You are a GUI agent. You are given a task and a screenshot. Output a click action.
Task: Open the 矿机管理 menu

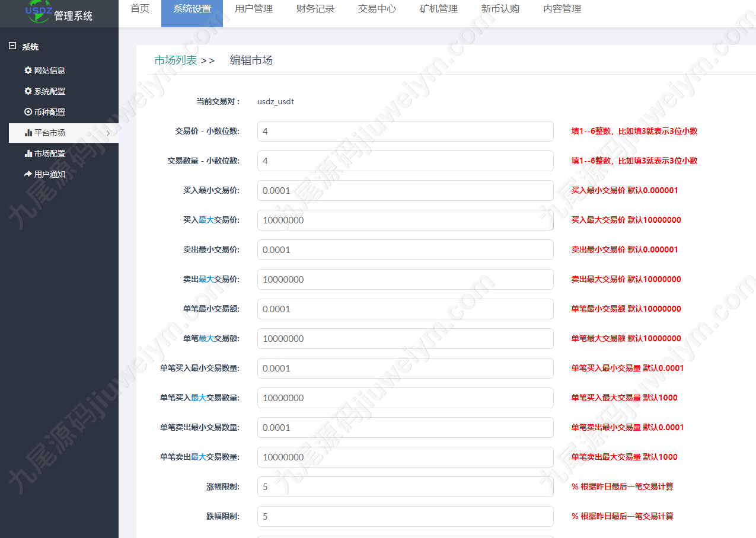439,9
